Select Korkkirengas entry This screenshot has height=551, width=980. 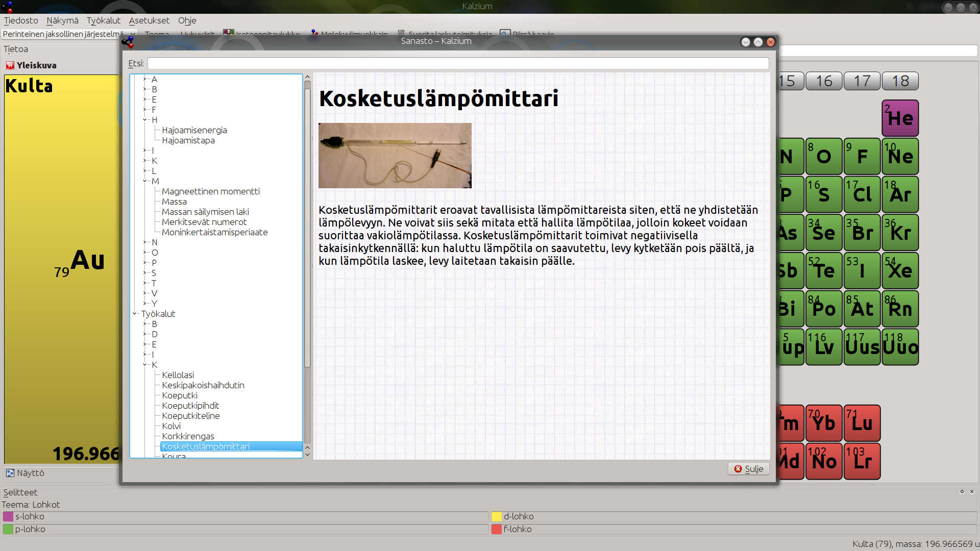point(188,436)
